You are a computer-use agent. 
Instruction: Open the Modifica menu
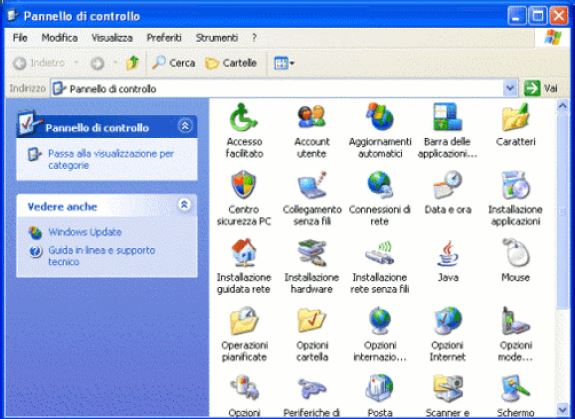tap(59, 38)
